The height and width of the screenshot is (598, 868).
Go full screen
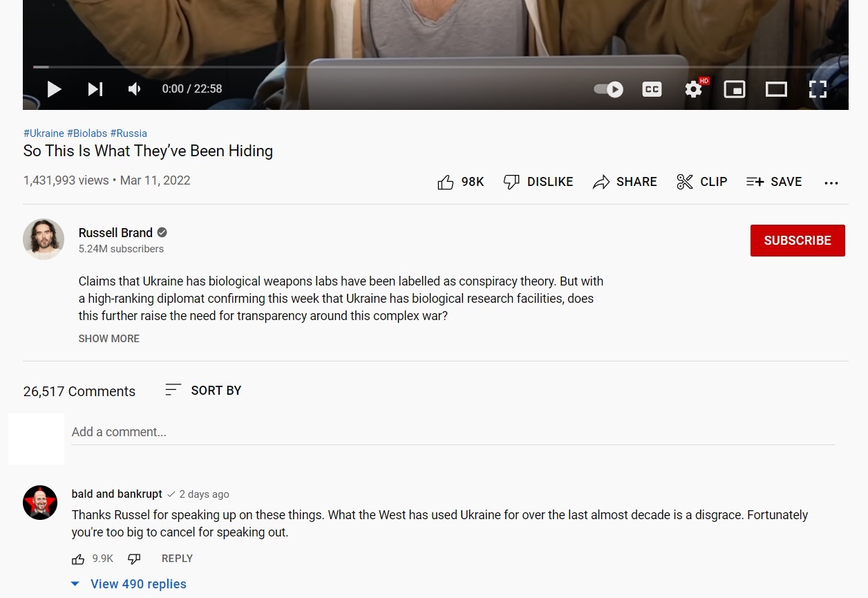click(x=818, y=89)
